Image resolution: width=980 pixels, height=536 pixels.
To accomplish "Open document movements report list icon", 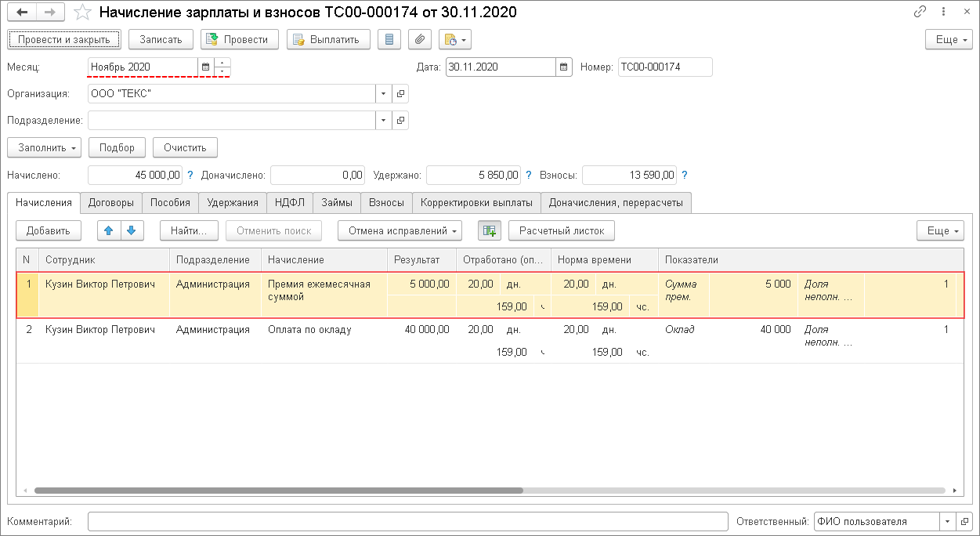I will [x=389, y=40].
